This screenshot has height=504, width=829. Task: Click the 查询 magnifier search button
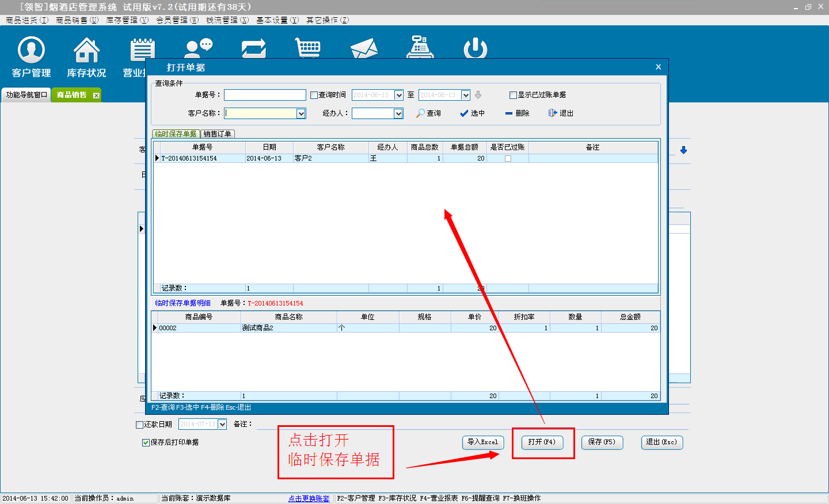click(x=429, y=113)
